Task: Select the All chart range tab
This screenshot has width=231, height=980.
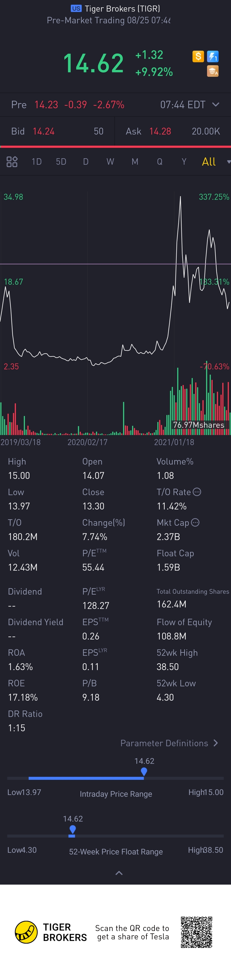Action: (209, 162)
